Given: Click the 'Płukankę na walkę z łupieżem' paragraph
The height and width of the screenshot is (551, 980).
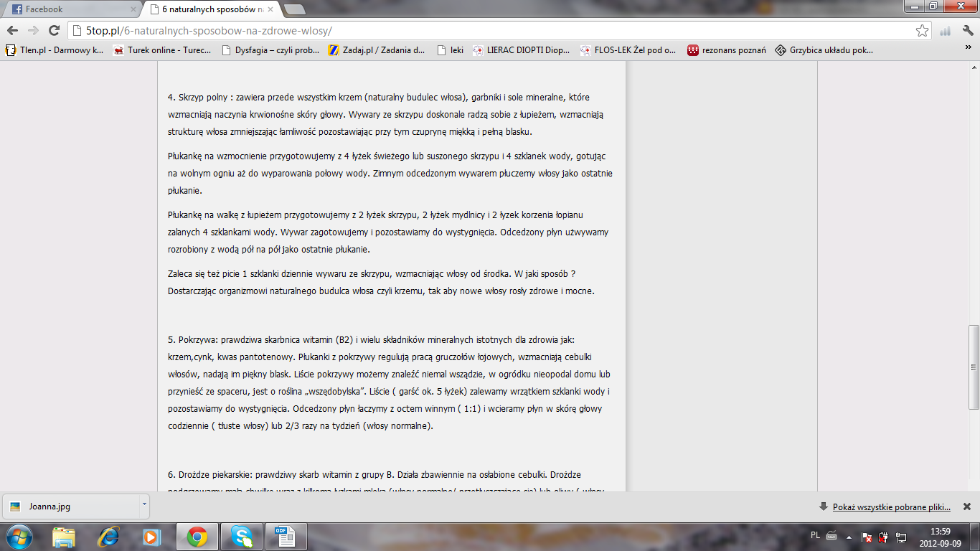Looking at the screenshot, I should 388,232.
